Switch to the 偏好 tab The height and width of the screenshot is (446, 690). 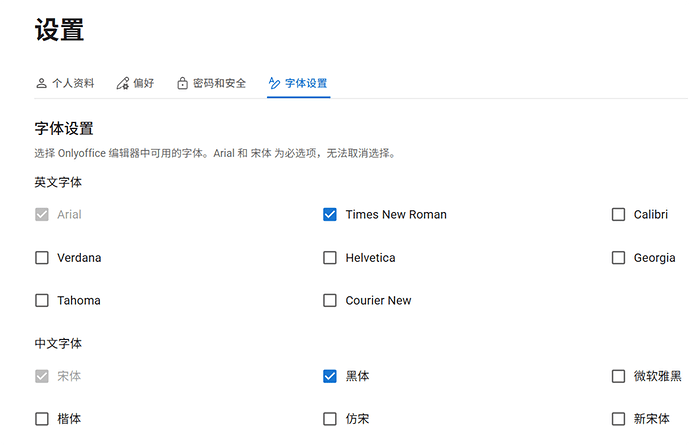(135, 83)
